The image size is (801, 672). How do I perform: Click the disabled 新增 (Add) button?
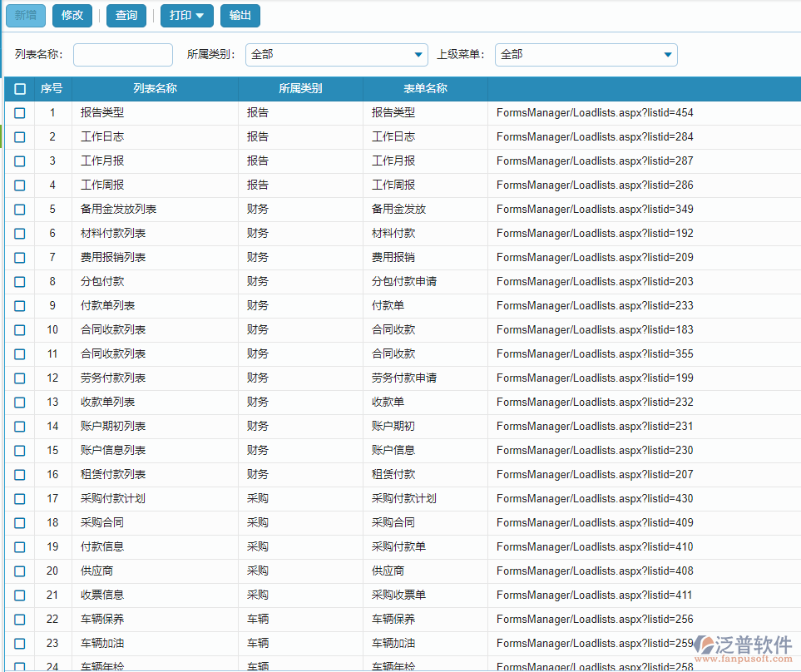(25, 16)
